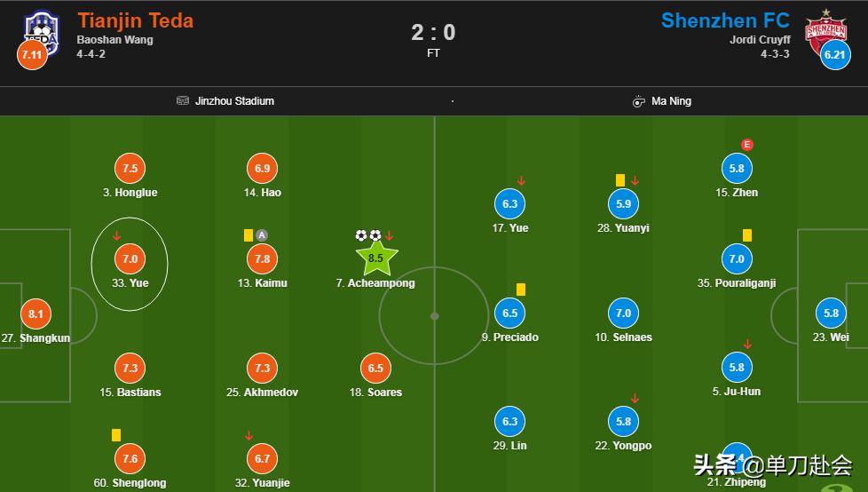Select Selnaes's 7.0 rating circle
The width and height of the screenshot is (868, 492).
click(623, 313)
